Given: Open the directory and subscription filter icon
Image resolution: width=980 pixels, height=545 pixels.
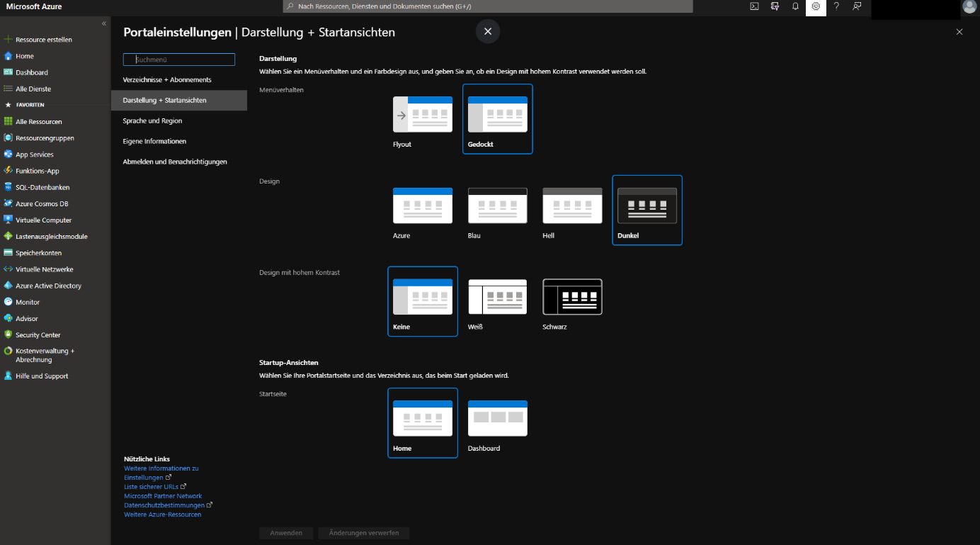Looking at the screenshot, I should (775, 6).
